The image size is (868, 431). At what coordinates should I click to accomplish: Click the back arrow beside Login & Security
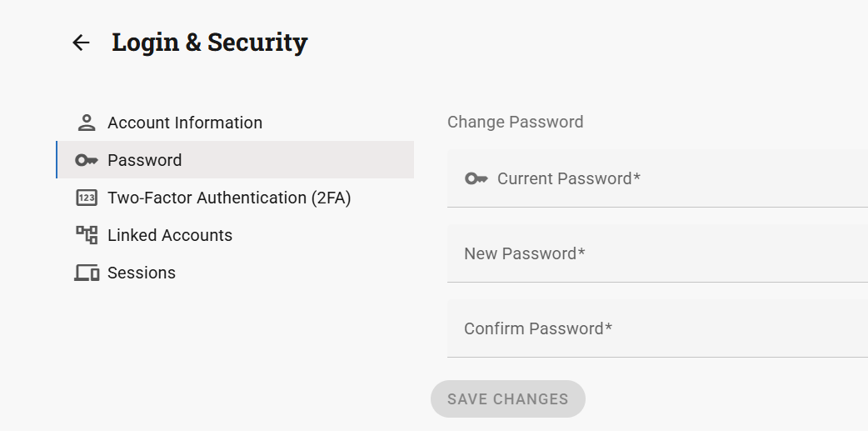point(81,43)
